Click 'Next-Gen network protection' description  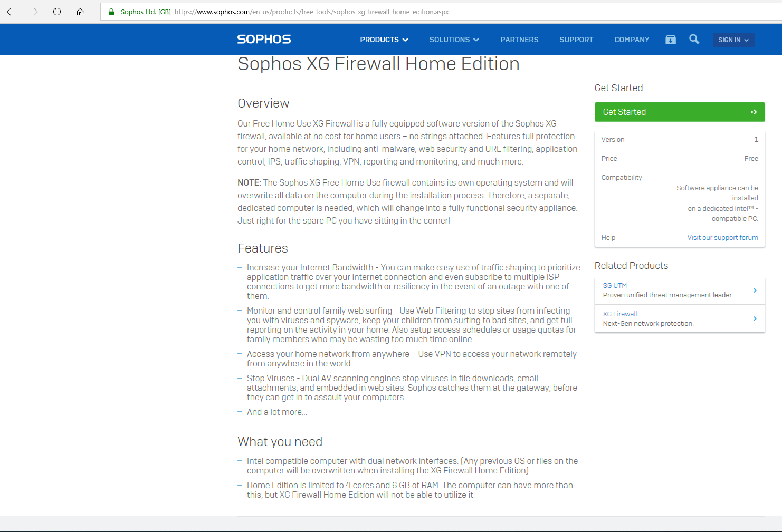pyautogui.click(x=648, y=324)
